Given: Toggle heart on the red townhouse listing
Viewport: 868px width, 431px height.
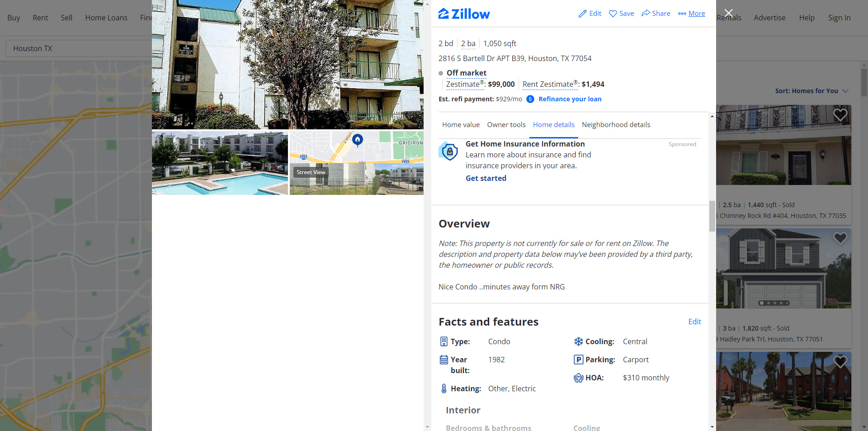Looking at the screenshot, I should point(840,361).
